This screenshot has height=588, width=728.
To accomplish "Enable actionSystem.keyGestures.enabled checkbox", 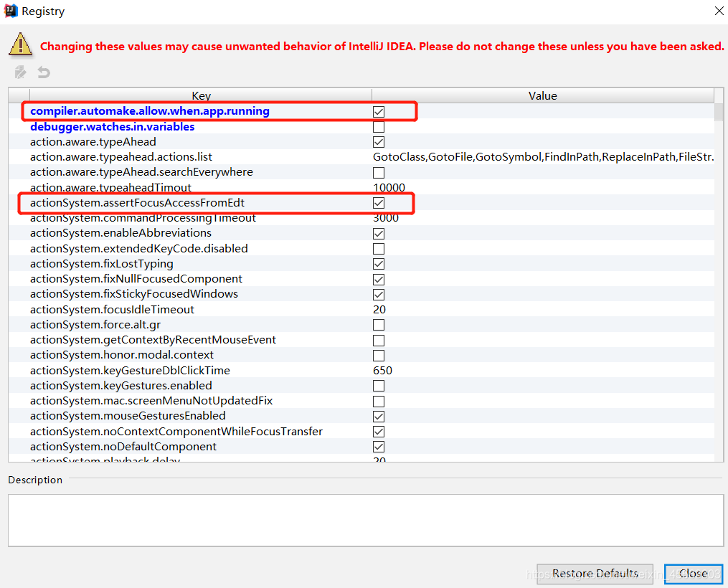I will click(379, 386).
